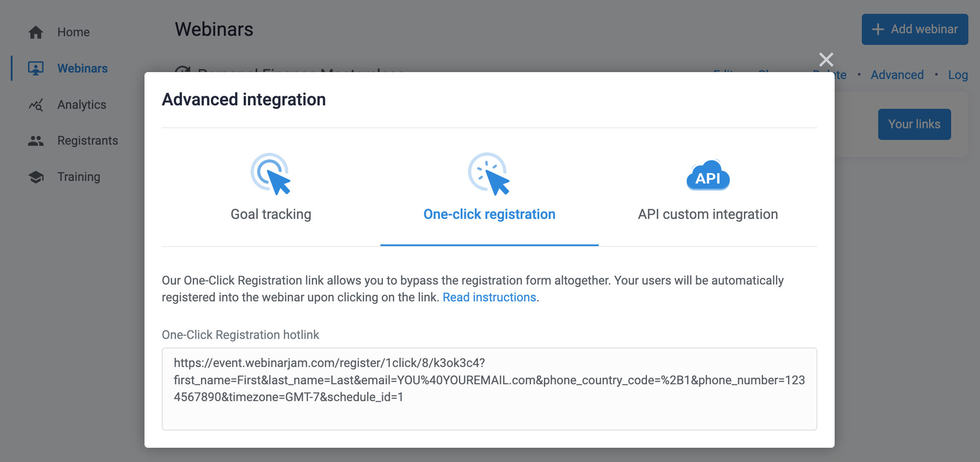The width and height of the screenshot is (980, 462).
Task: Open the API custom integration tab
Action: point(707,214)
